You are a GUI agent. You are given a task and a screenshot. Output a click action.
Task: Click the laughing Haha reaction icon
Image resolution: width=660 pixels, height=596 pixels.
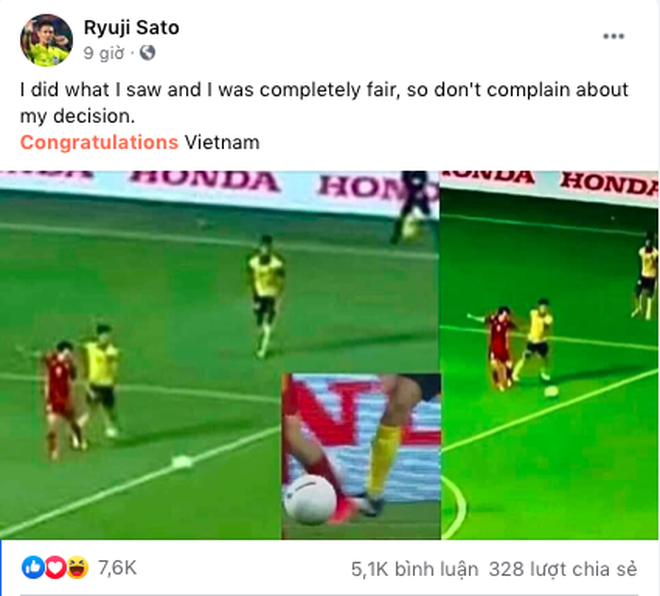pyautogui.click(x=77, y=567)
